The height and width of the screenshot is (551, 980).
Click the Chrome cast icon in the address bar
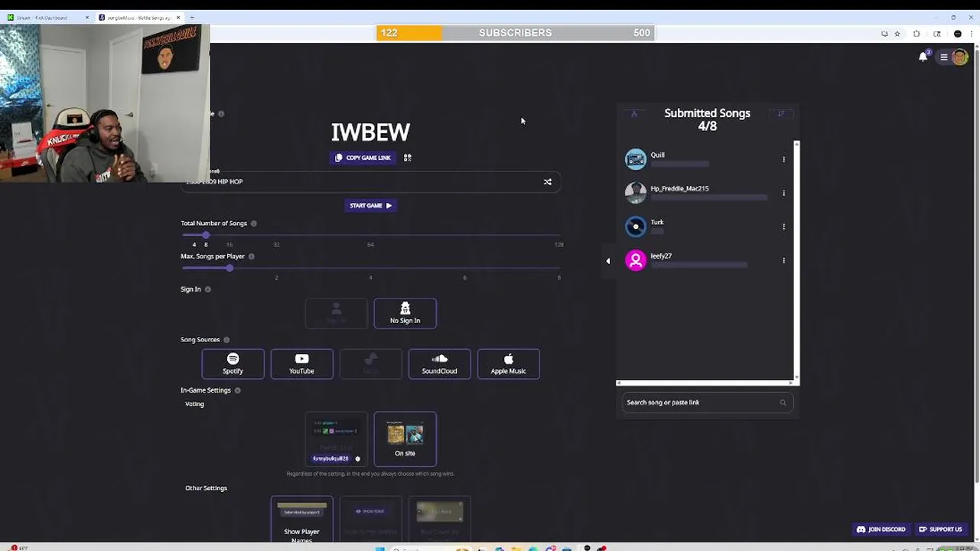884,34
